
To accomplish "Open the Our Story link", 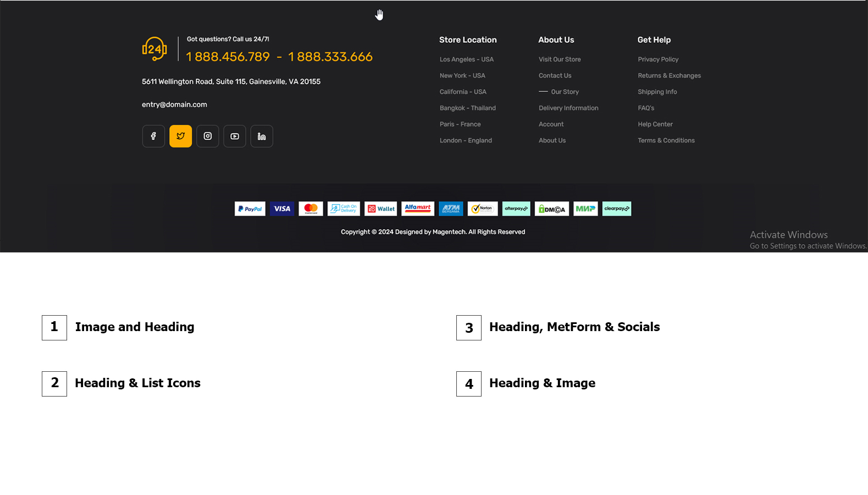I will pyautogui.click(x=565, y=92).
